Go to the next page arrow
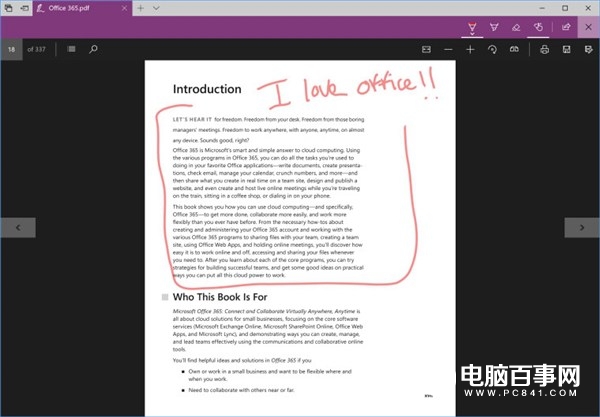 pyautogui.click(x=582, y=228)
